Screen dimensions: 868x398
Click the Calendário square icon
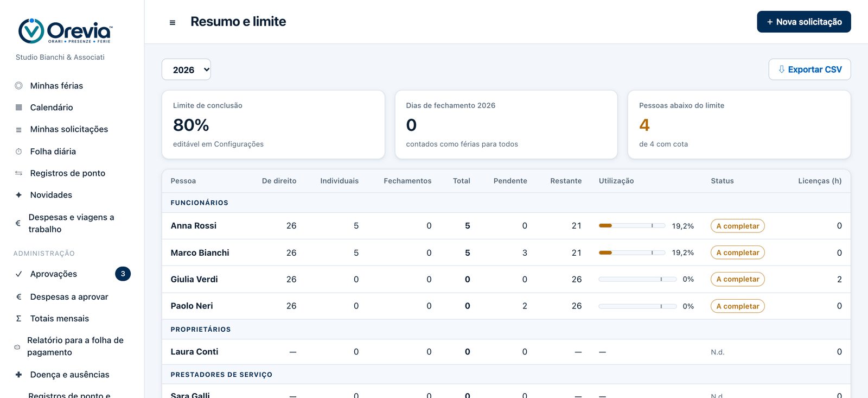[18, 108]
